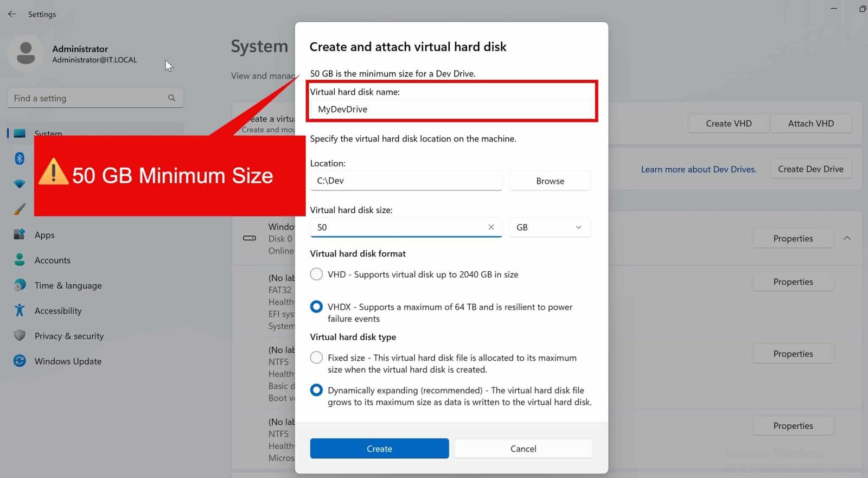The width and height of the screenshot is (868, 478).
Task: Click Create Dev Drive button
Action: click(810, 169)
